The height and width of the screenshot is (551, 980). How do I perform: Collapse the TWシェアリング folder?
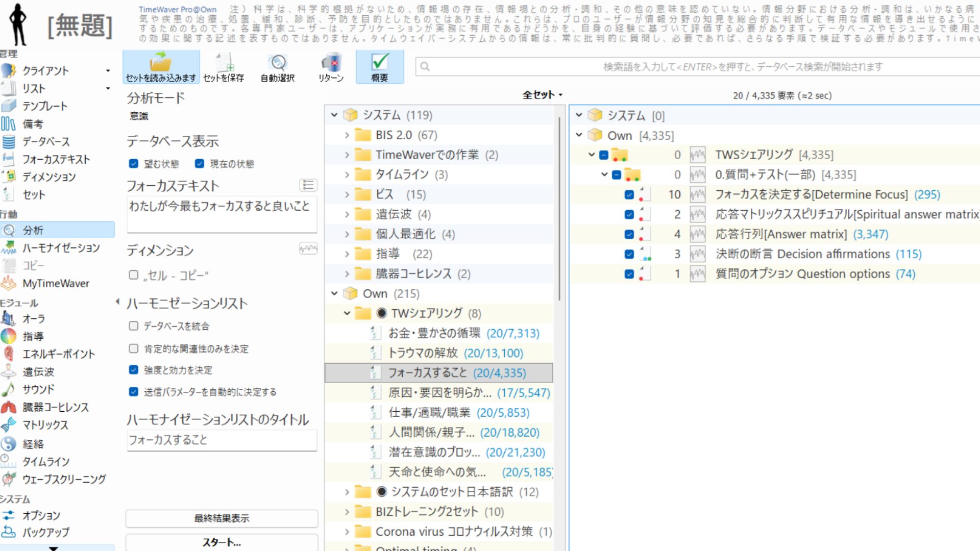point(347,313)
